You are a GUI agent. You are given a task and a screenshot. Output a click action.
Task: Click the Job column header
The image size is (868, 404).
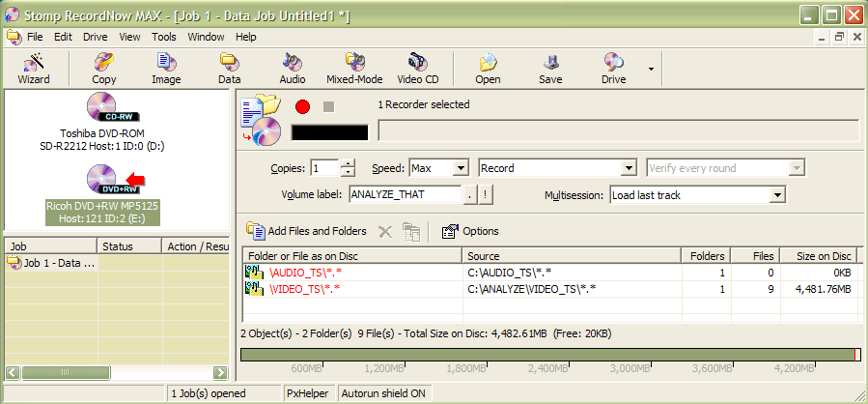click(51, 246)
